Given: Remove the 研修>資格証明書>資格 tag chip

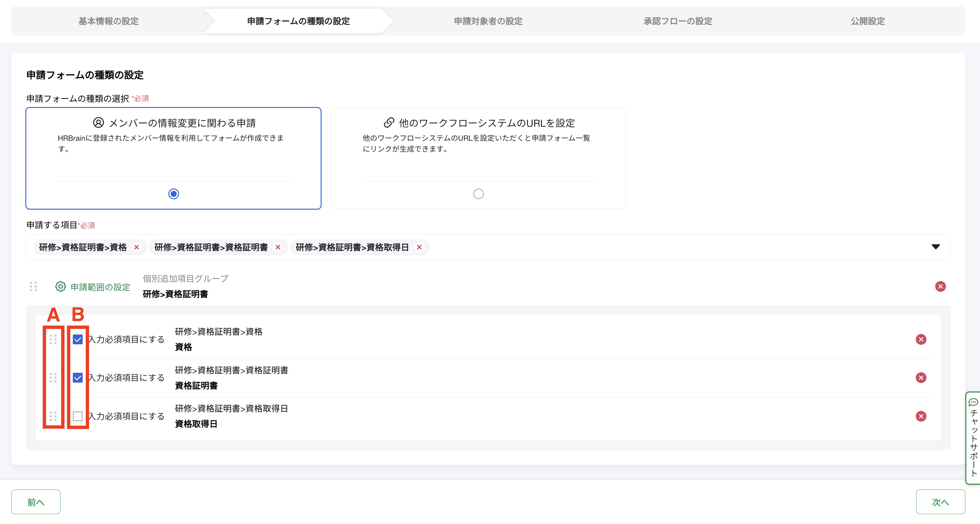Looking at the screenshot, I should pos(137,247).
